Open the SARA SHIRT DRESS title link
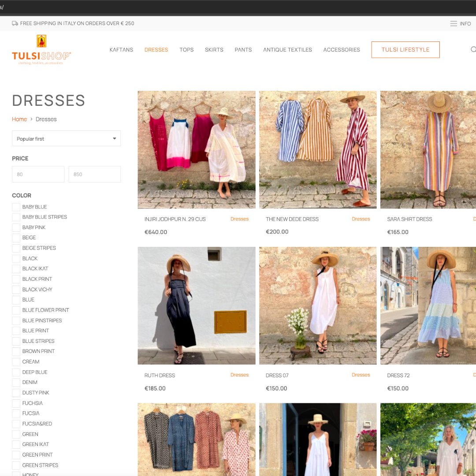476x476 pixels. pyautogui.click(x=409, y=219)
